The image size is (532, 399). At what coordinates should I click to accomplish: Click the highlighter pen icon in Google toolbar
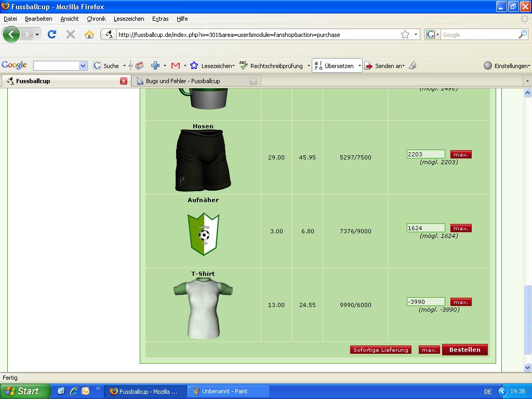coord(413,65)
